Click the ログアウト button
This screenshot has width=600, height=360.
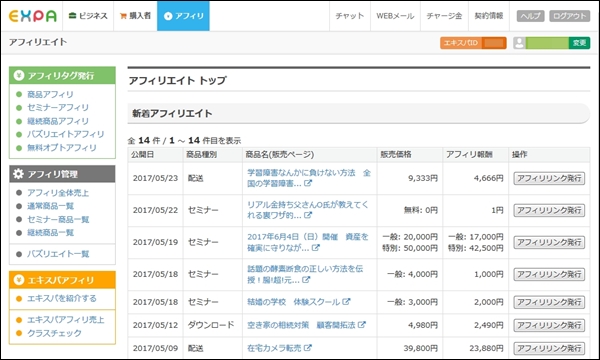pos(569,16)
